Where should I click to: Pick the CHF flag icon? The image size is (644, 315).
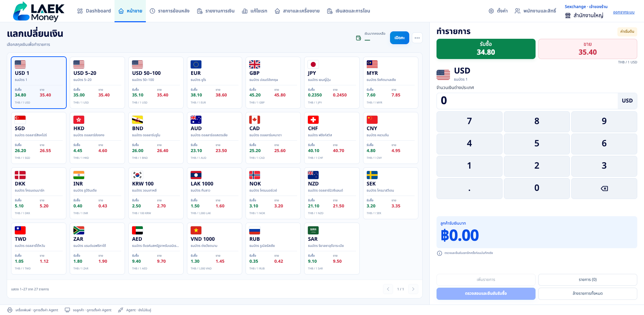pyautogui.click(x=313, y=120)
